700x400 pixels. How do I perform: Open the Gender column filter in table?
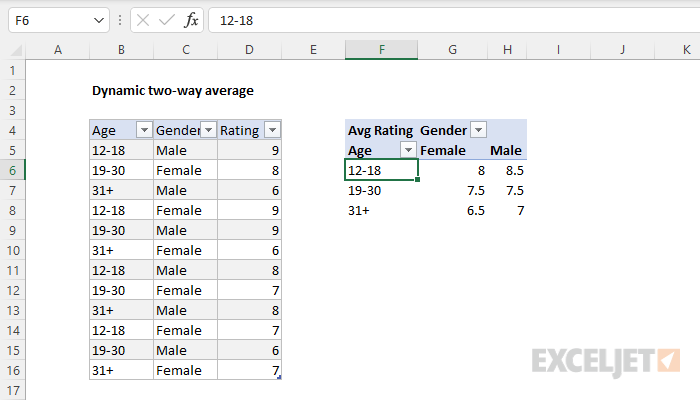208,130
